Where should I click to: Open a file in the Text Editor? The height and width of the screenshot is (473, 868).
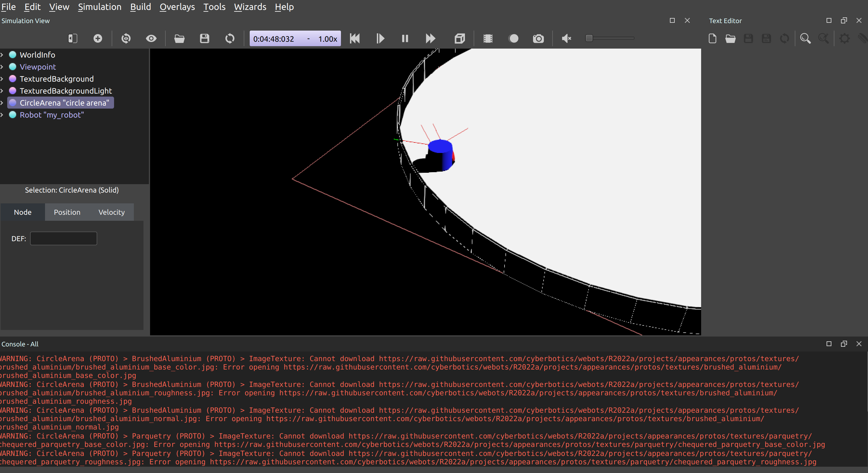click(731, 38)
